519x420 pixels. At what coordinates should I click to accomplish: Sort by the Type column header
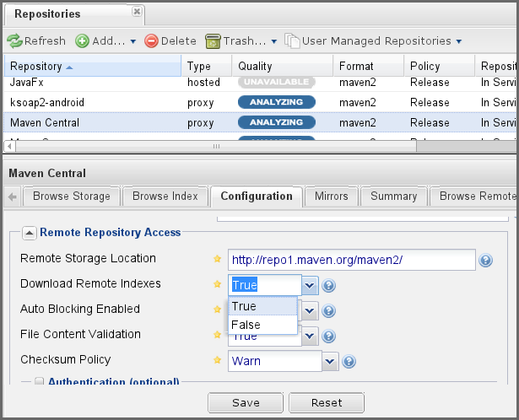[x=207, y=66]
